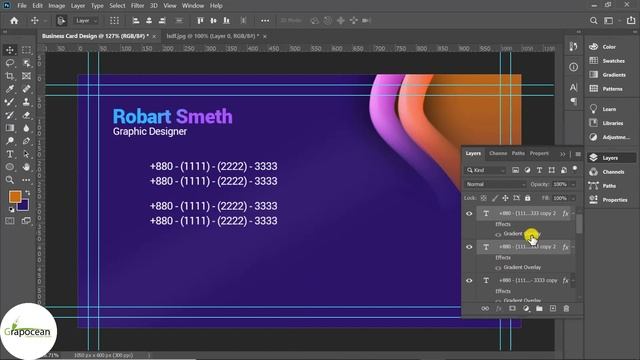Click the Delete layer trash icon
The width and height of the screenshot is (640, 360).
pos(566,309)
